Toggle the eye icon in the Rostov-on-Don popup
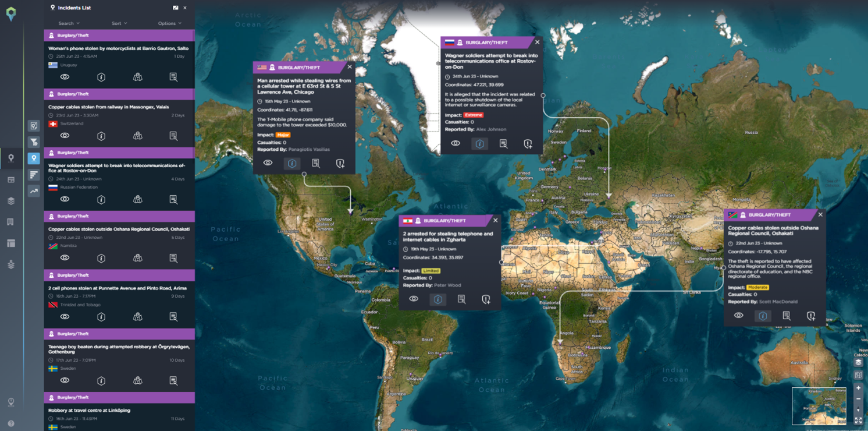The image size is (868, 431). coord(455,143)
